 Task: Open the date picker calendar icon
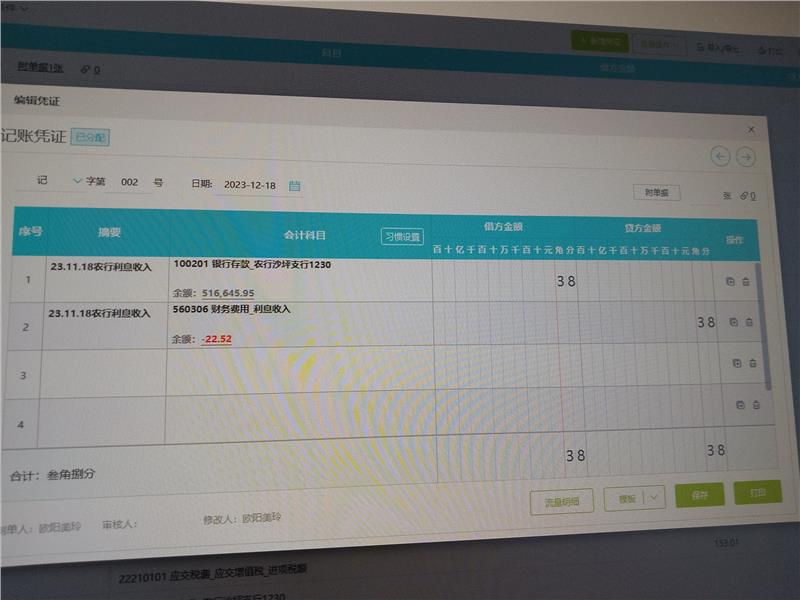coord(295,185)
